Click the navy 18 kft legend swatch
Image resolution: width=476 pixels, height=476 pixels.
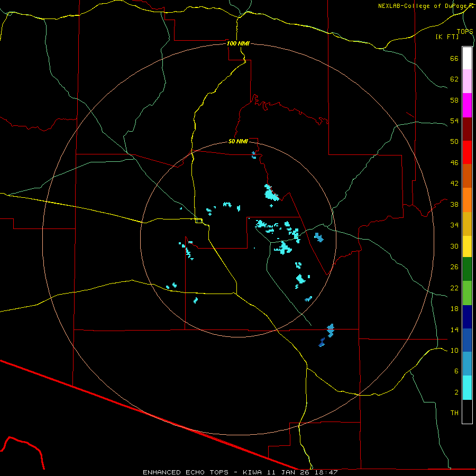tap(467, 317)
